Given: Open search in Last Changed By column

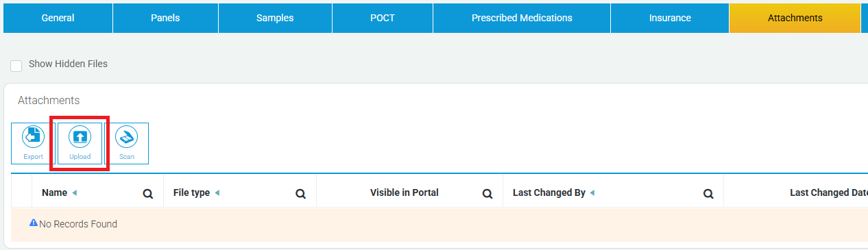Looking at the screenshot, I should (x=708, y=194).
